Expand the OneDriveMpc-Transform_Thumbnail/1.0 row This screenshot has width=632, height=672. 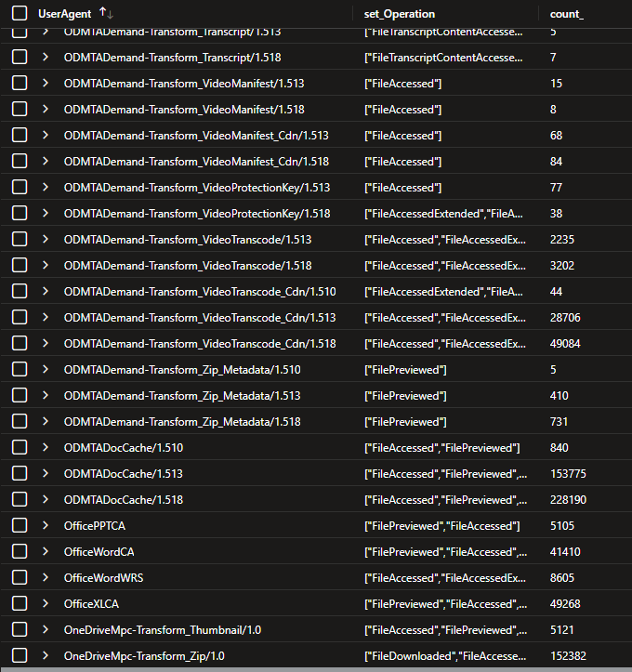(46, 629)
